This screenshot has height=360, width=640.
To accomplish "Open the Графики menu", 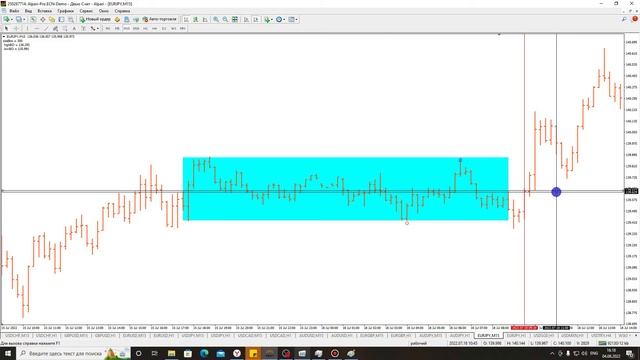I will click(x=65, y=11).
